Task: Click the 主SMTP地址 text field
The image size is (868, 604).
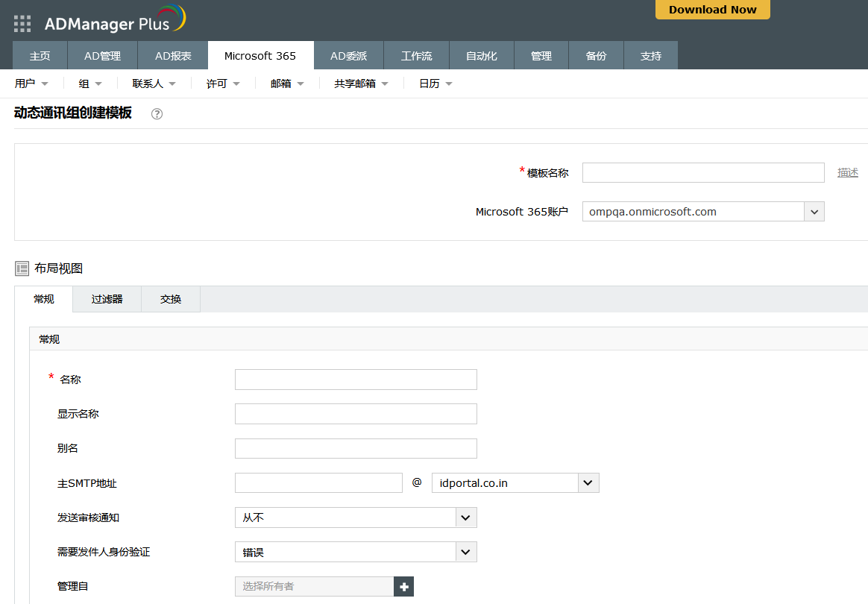Action: coord(318,483)
